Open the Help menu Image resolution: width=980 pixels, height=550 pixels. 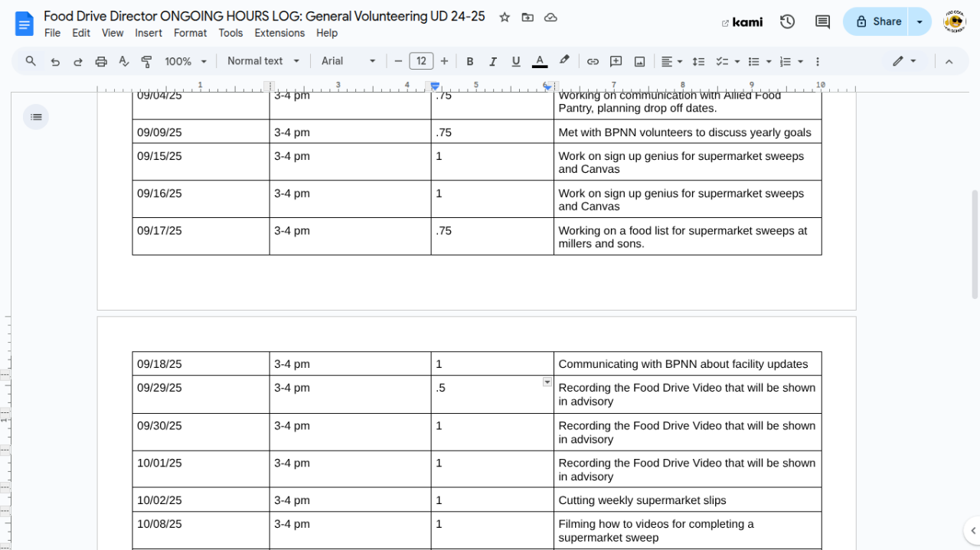pyautogui.click(x=327, y=33)
